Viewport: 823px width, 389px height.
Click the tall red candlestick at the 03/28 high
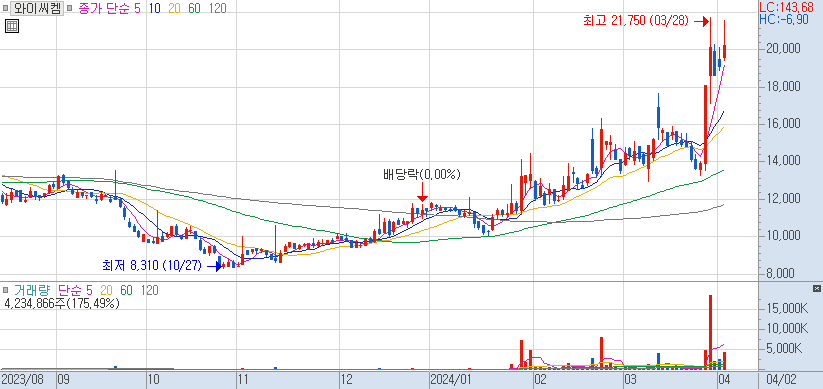coord(711,60)
